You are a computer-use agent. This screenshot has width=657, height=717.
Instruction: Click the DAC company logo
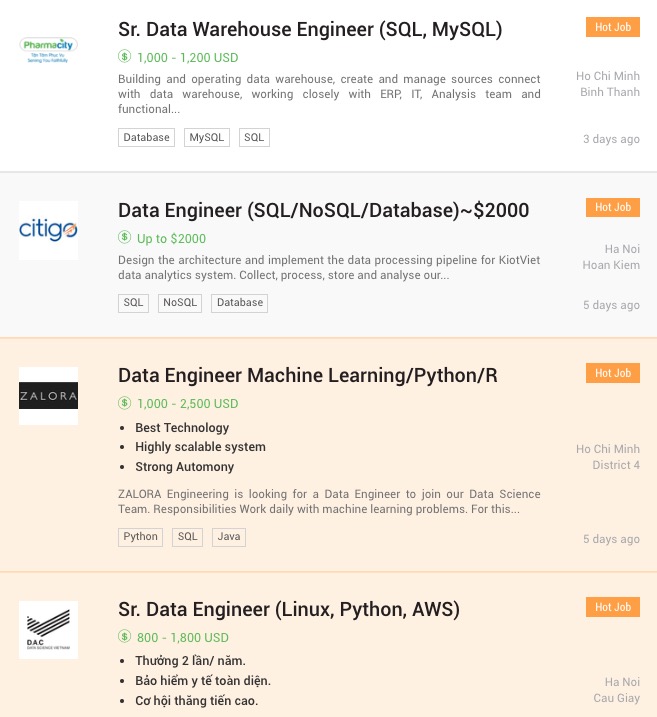[x=48, y=630]
